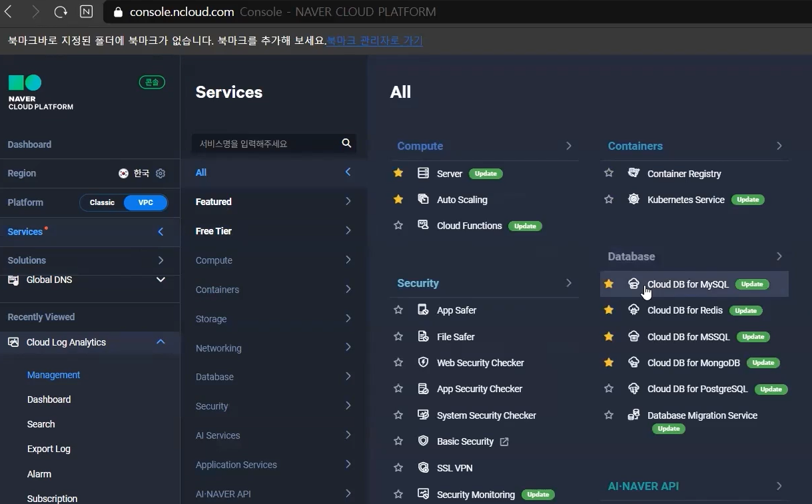
Task: Click the Container Registry icon
Action: [633, 173]
